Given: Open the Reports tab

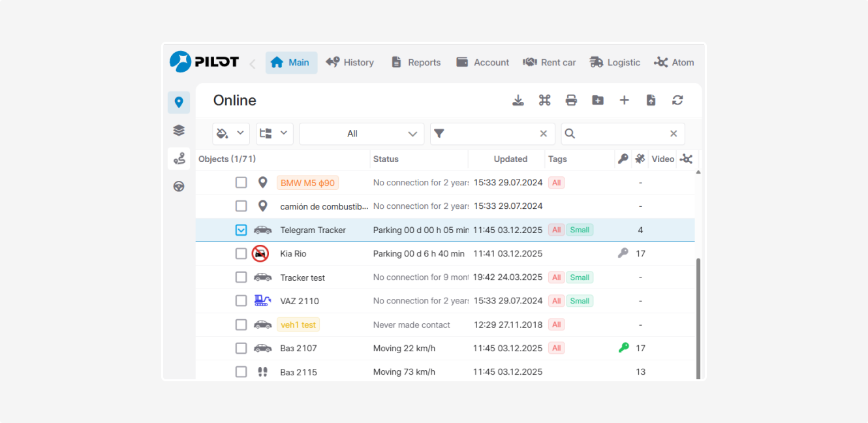Looking at the screenshot, I should pos(416,63).
